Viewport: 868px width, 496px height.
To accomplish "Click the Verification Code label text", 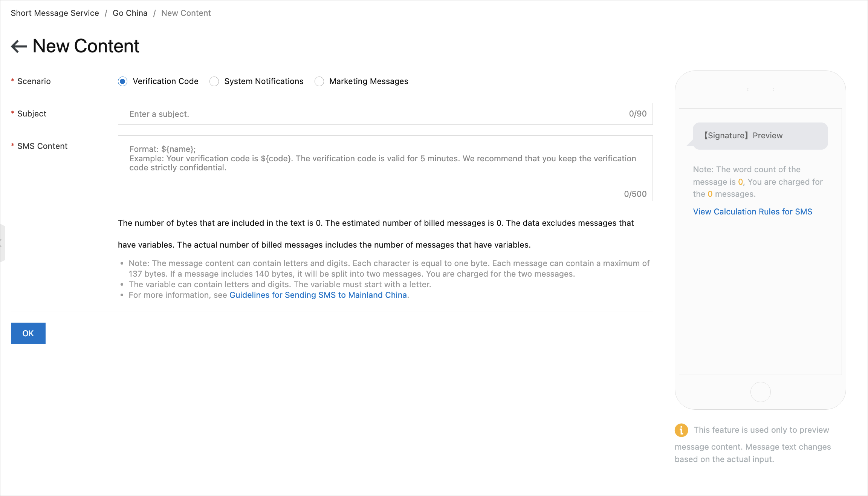I will point(165,81).
